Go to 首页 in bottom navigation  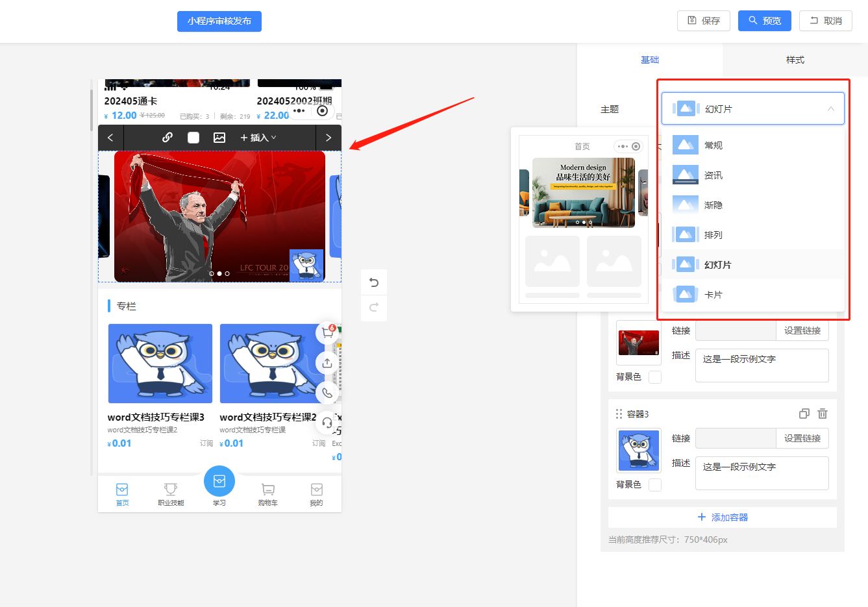pyautogui.click(x=122, y=494)
